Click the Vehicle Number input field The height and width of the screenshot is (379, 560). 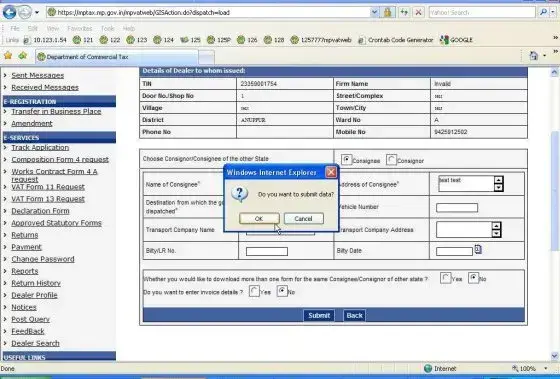click(x=457, y=208)
